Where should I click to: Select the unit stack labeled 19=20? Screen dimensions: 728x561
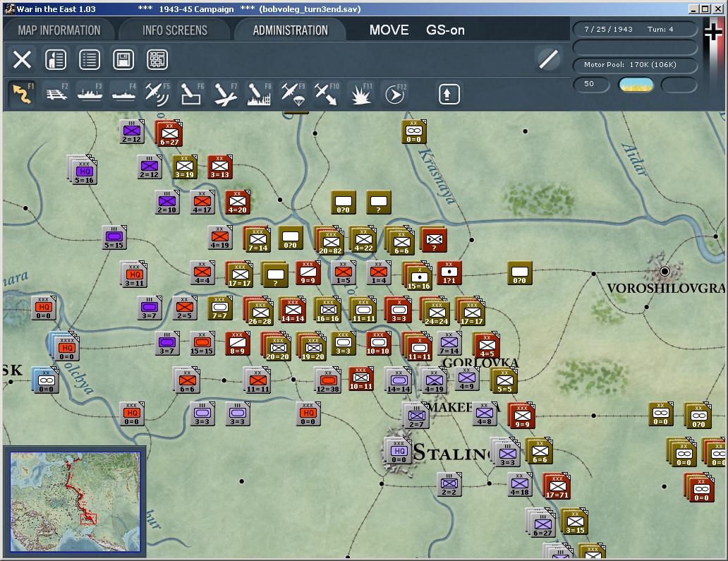click(312, 346)
